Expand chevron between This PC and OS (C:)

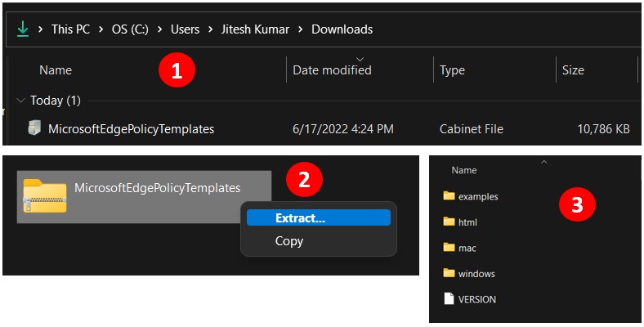point(101,29)
